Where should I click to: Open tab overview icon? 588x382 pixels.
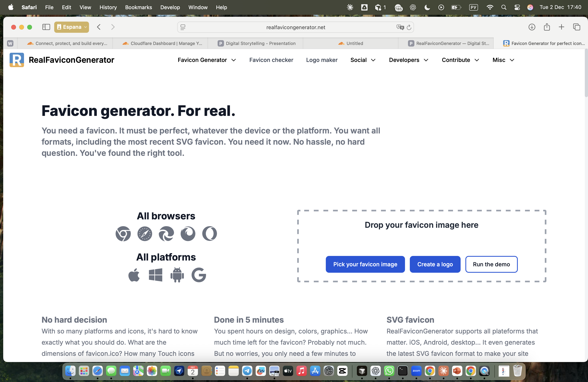576,27
